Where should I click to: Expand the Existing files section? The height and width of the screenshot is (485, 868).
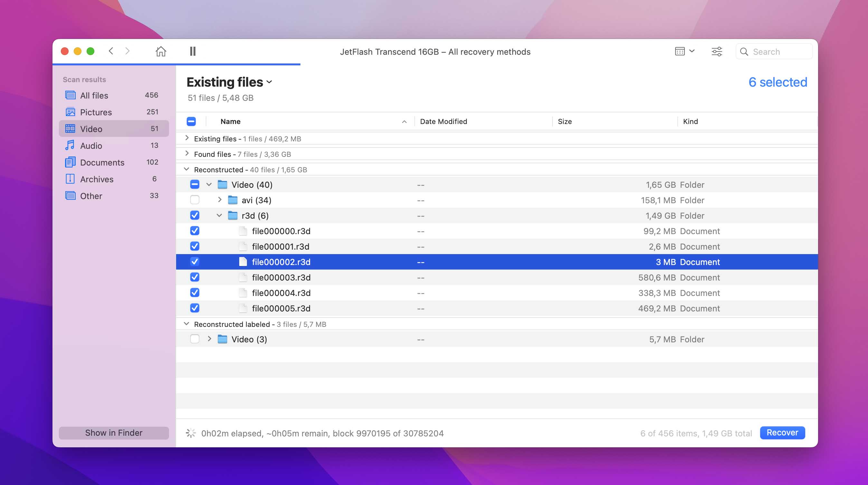click(x=187, y=138)
